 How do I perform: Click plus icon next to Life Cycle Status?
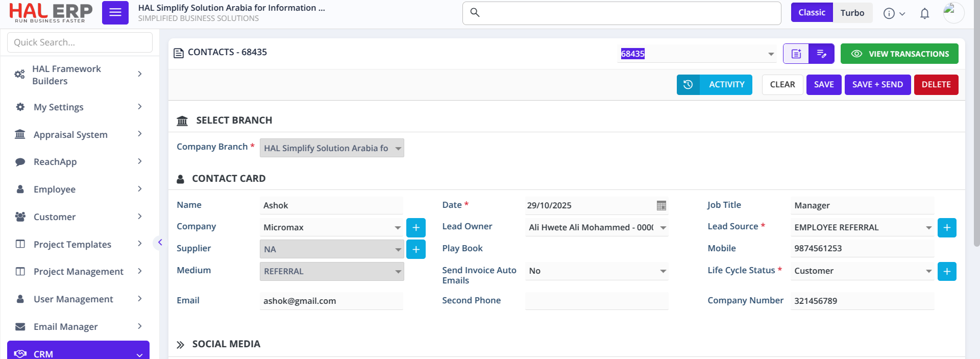946,272
